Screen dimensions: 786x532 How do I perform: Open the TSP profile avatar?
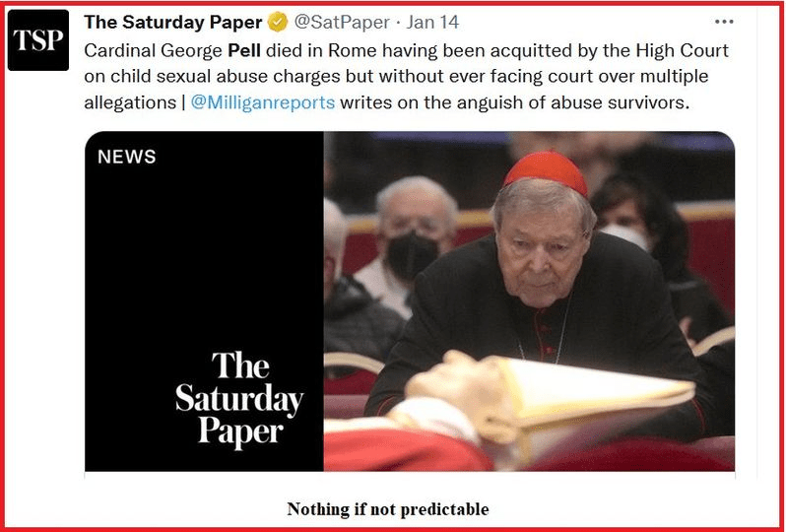point(38,40)
